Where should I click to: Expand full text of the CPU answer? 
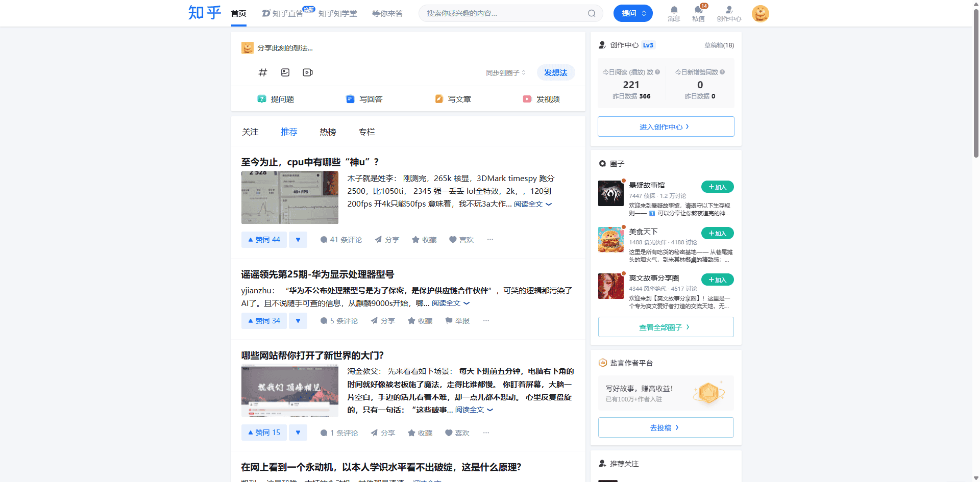[532, 204]
